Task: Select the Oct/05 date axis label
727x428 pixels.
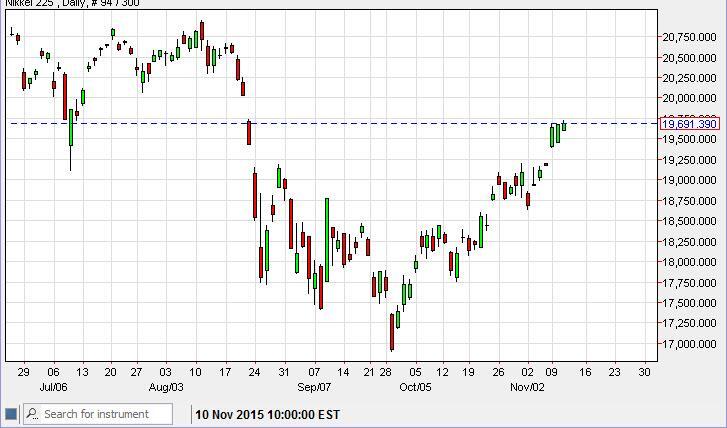Action: [x=413, y=386]
